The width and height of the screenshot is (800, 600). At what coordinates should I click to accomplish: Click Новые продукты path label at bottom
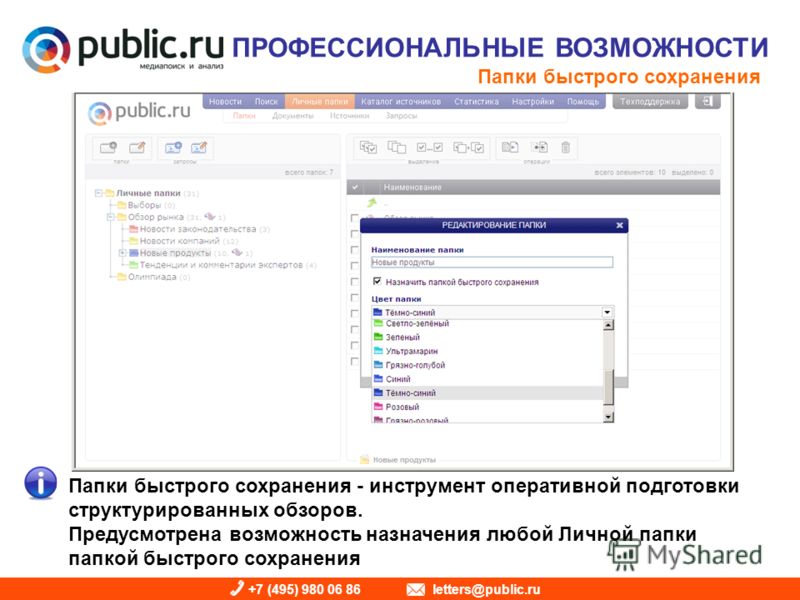pos(405,460)
